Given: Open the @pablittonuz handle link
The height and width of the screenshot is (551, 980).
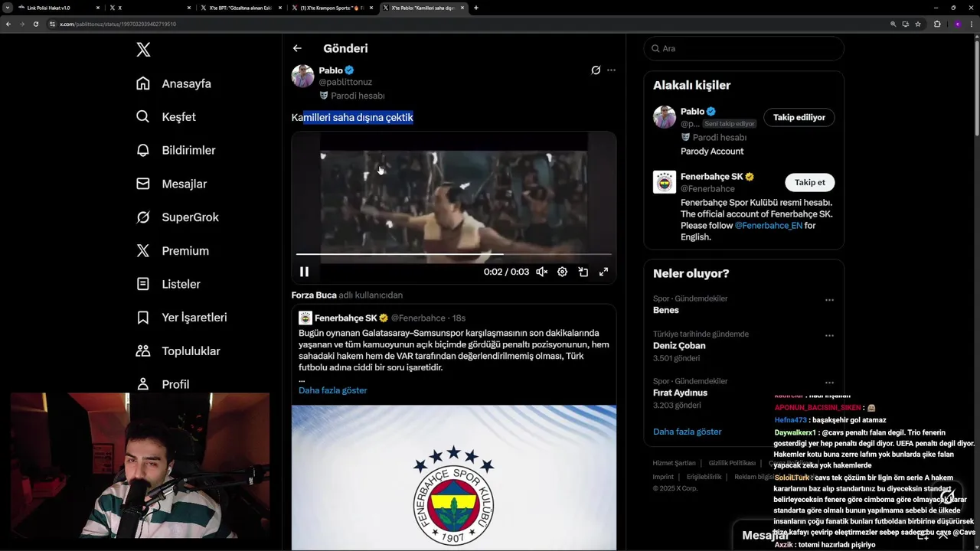Looking at the screenshot, I should click(x=345, y=82).
